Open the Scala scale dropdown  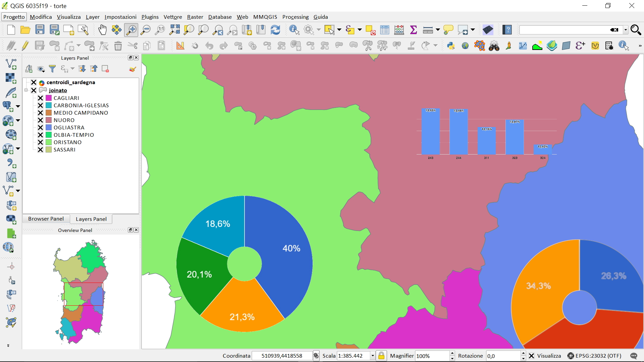[373, 356]
